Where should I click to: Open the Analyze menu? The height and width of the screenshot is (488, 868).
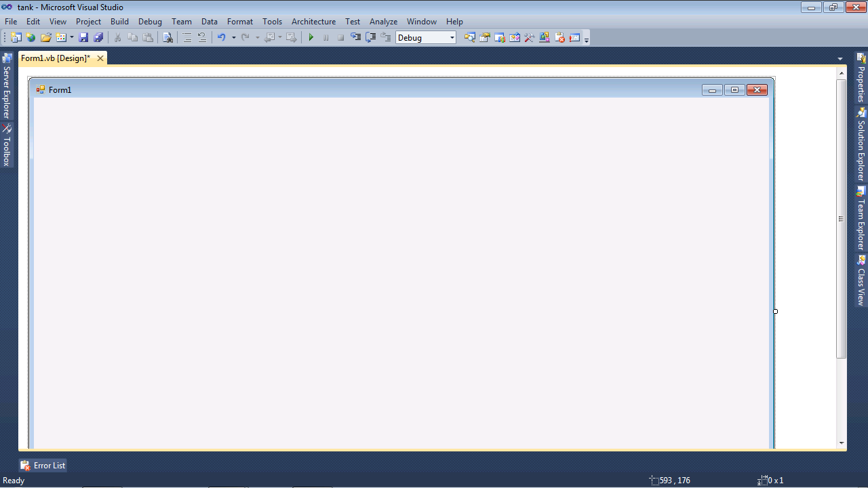(383, 22)
